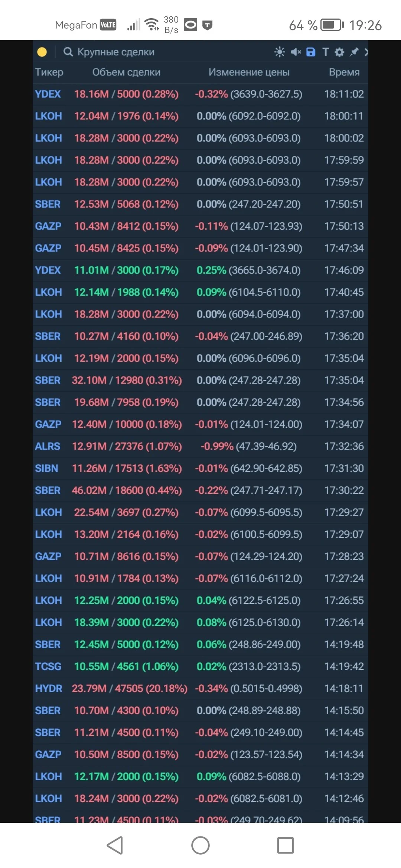The height and width of the screenshot is (868, 401).
Task: Tap Wi-Fi icon in status bar
Action: coord(151,24)
